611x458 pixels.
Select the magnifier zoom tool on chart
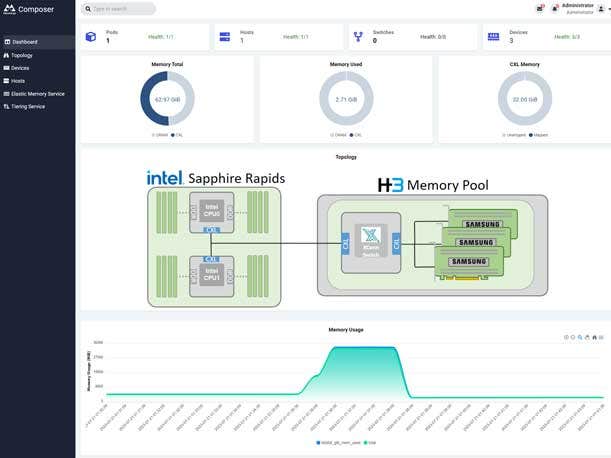[x=580, y=337]
